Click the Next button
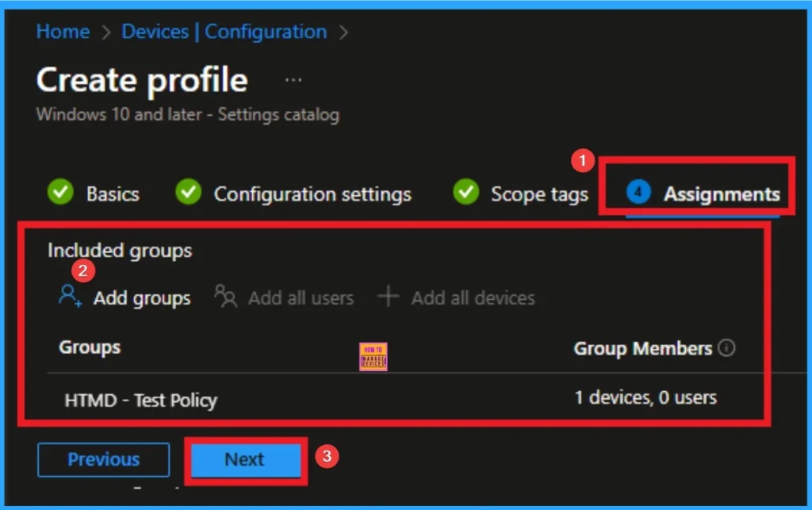 coord(243,458)
